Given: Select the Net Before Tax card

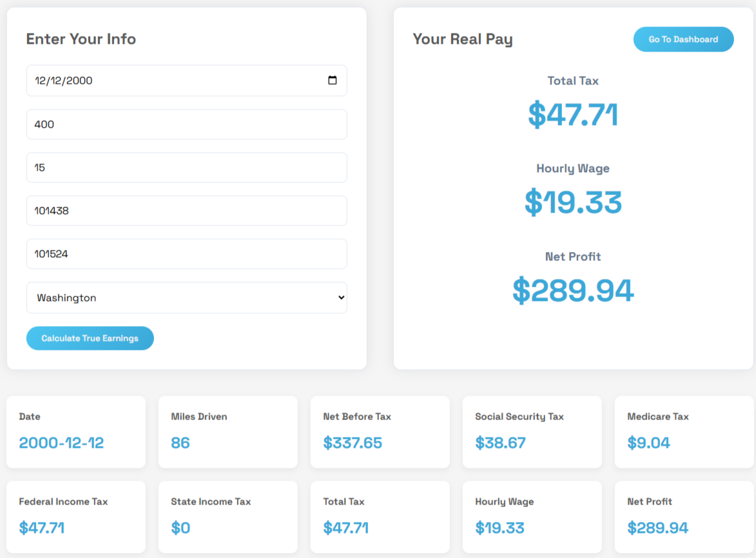Looking at the screenshot, I should [x=380, y=432].
